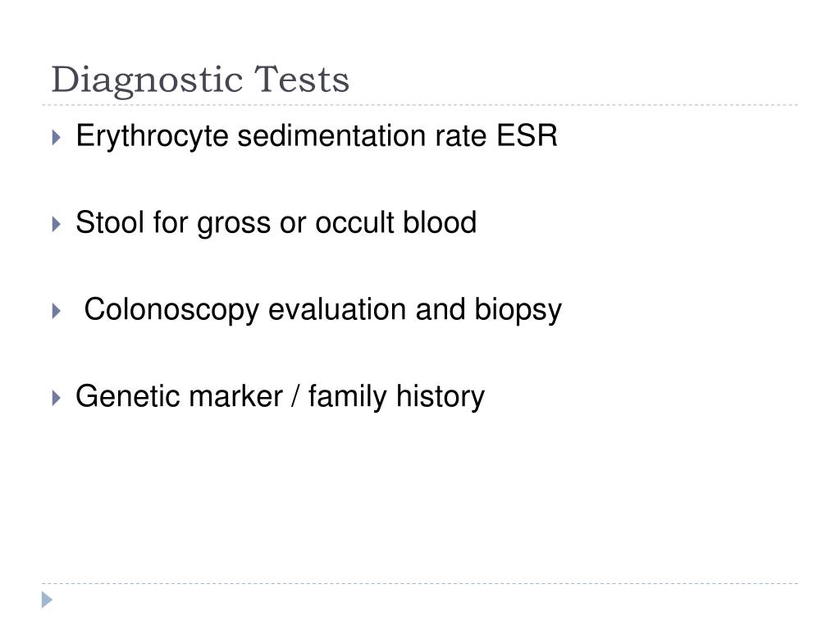Click the word biopsy in the third bullet
The height and width of the screenshot is (630, 840).
click(x=518, y=311)
